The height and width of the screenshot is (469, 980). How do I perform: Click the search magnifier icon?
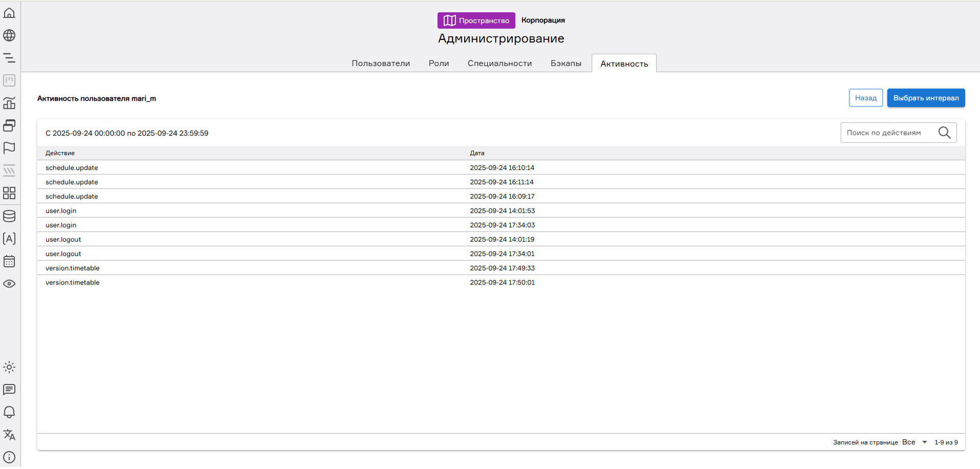coord(944,133)
